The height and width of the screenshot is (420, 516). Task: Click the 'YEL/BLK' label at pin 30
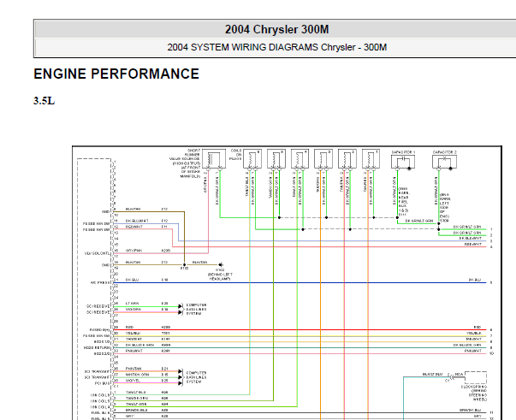point(133,333)
